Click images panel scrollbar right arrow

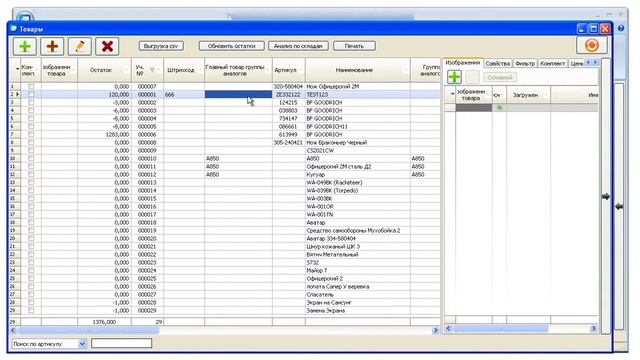[593, 328]
